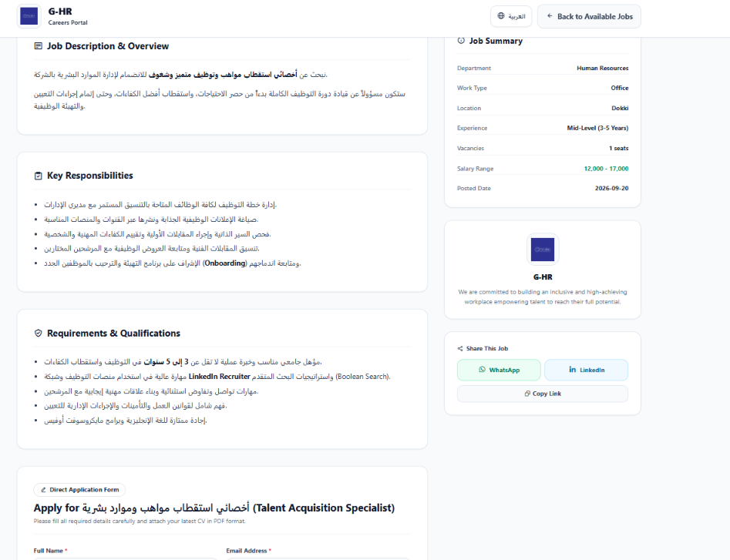Click the globe language icon
The image size is (730, 560).
click(501, 16)
